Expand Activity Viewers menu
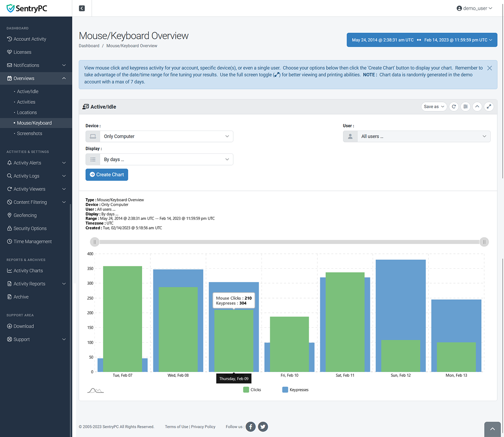The width and height of the screenshot is (504, 437). point(36,189)
